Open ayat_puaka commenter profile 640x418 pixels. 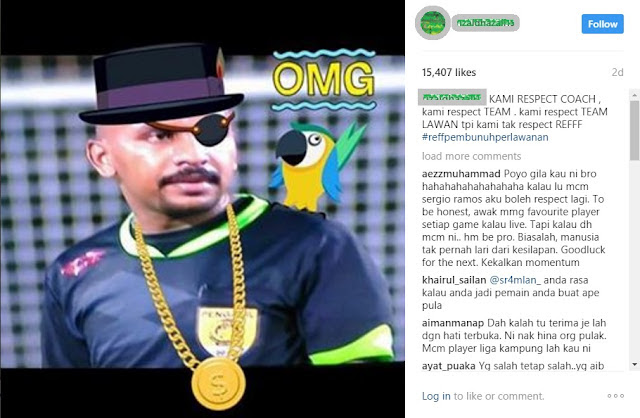point(449,366)
